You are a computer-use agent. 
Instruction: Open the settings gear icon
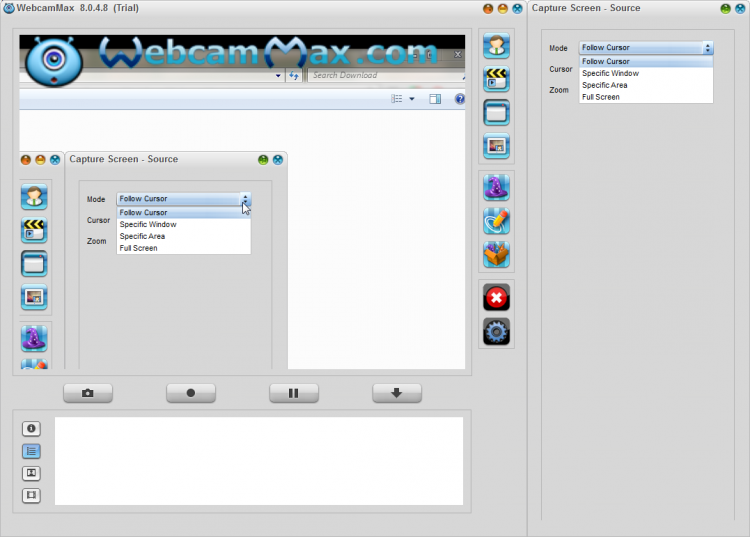[496, 331]
